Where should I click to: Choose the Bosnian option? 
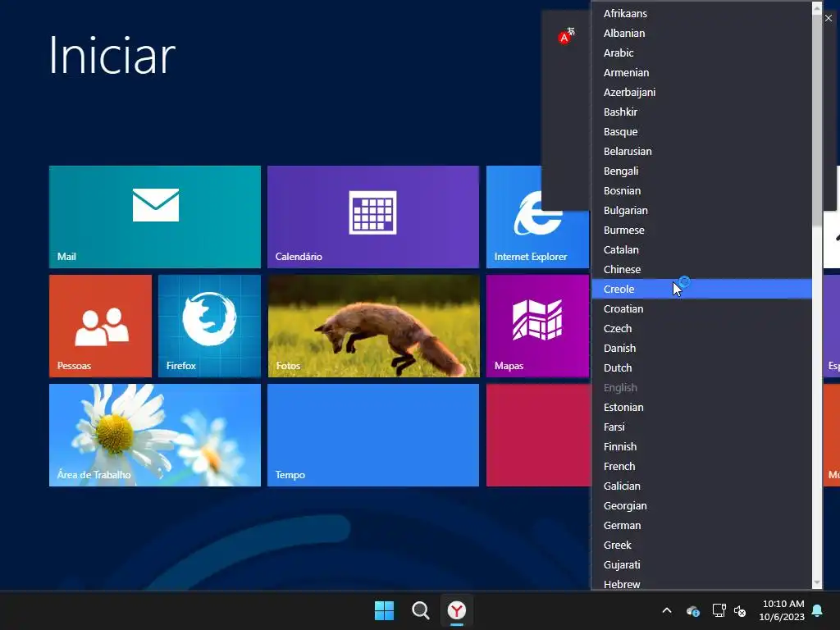click(702, 190)
